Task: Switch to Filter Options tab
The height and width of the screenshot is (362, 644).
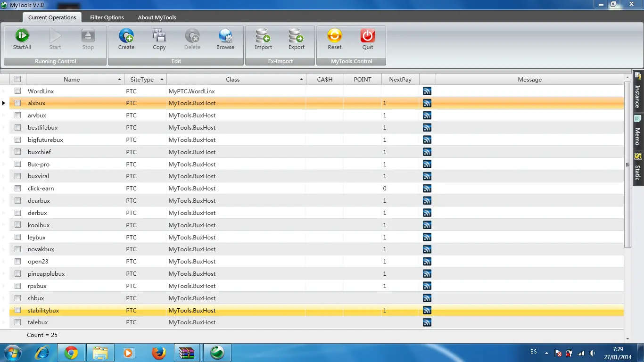Action: click(x=107, y=17)
